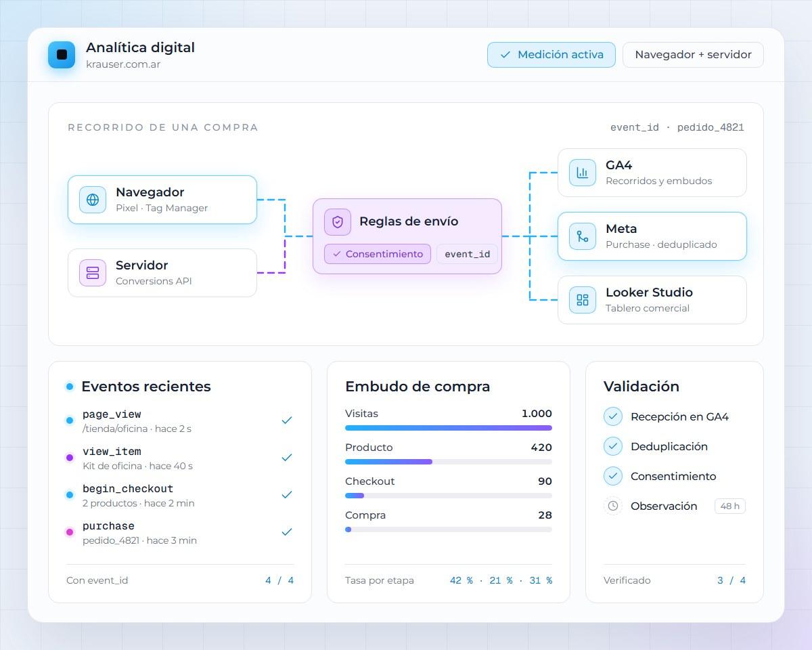Viewport: 812px width, 650px height.
Task: Open the Looker Studio destination card
Action: (652, 300)
